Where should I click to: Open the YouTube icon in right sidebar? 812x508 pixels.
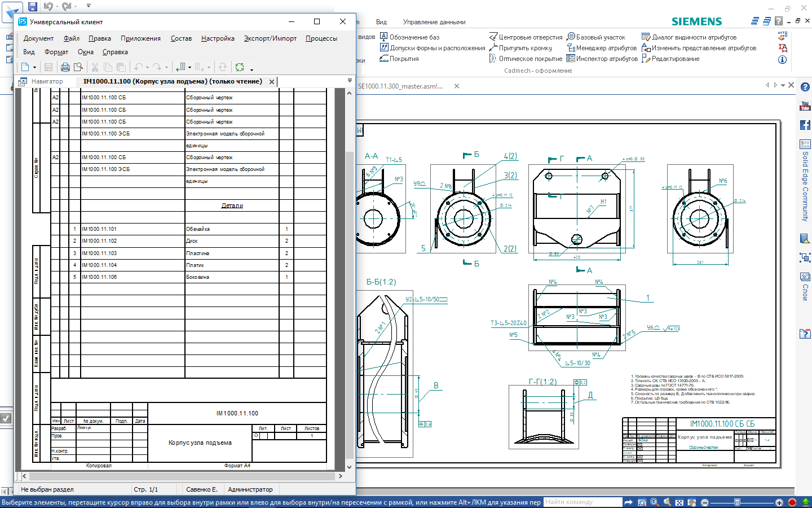[805, 106]
